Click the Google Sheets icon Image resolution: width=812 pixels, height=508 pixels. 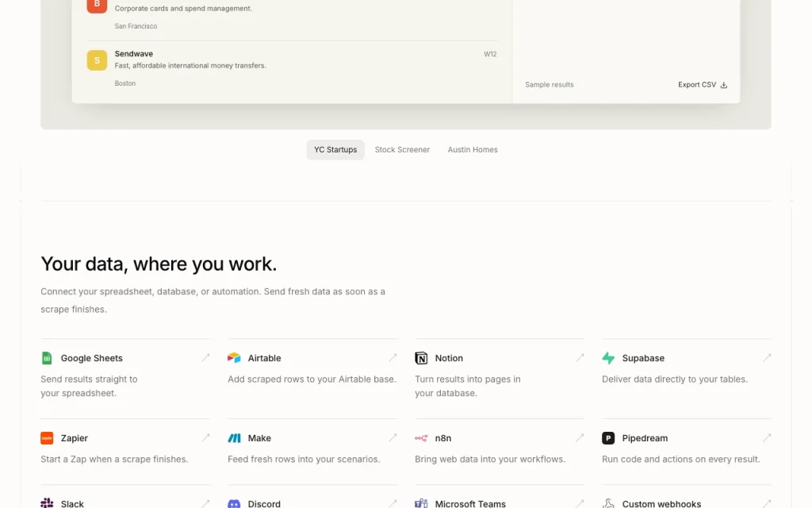pos(47,358)
